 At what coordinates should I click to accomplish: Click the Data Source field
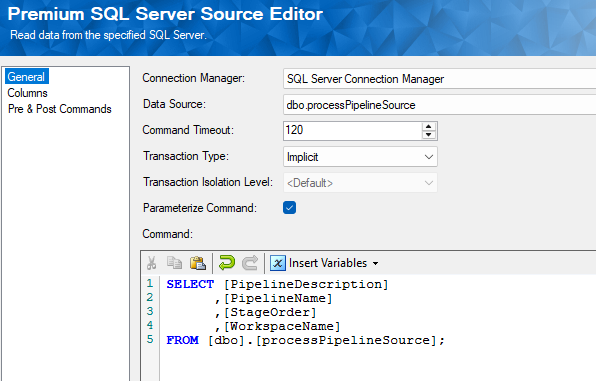click(439, 105)
